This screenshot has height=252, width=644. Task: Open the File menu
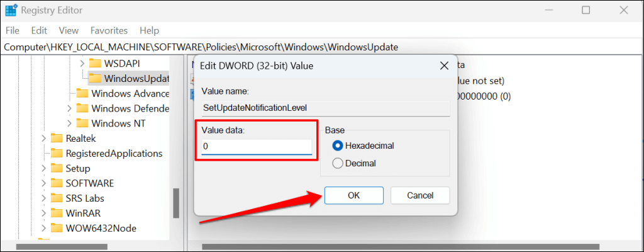[13, 30]
